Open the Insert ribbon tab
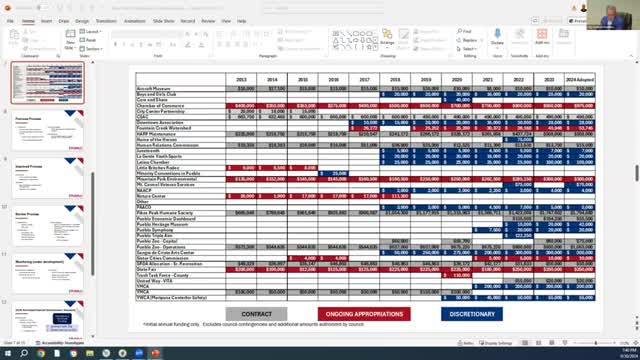 47,21
